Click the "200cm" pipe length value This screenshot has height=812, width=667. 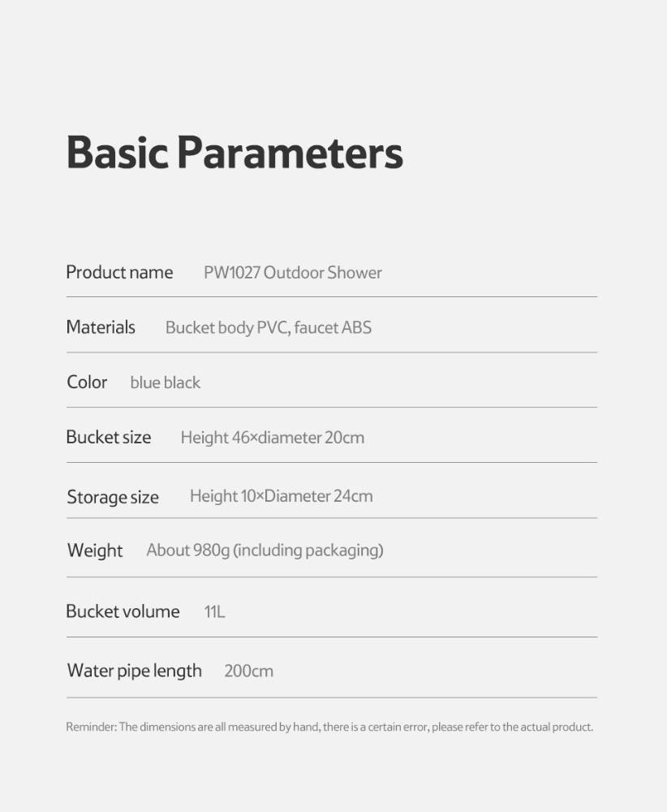[x=248, y=671]
